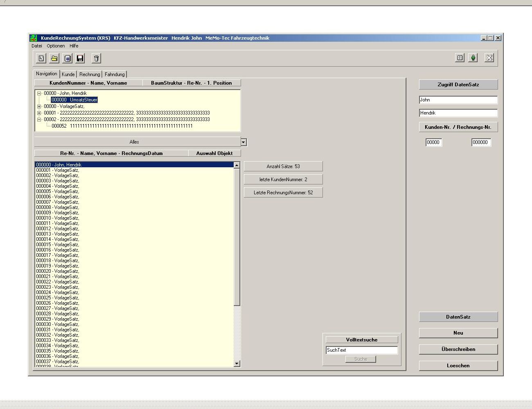Click the SuchText input field
The width and height of the screenshot is (532, 409).
click(362, 350)
